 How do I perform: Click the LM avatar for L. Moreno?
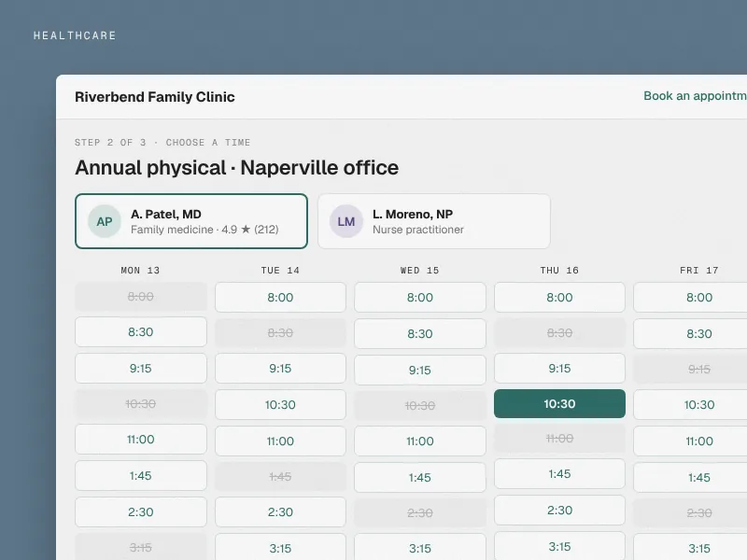click(346, 221)
